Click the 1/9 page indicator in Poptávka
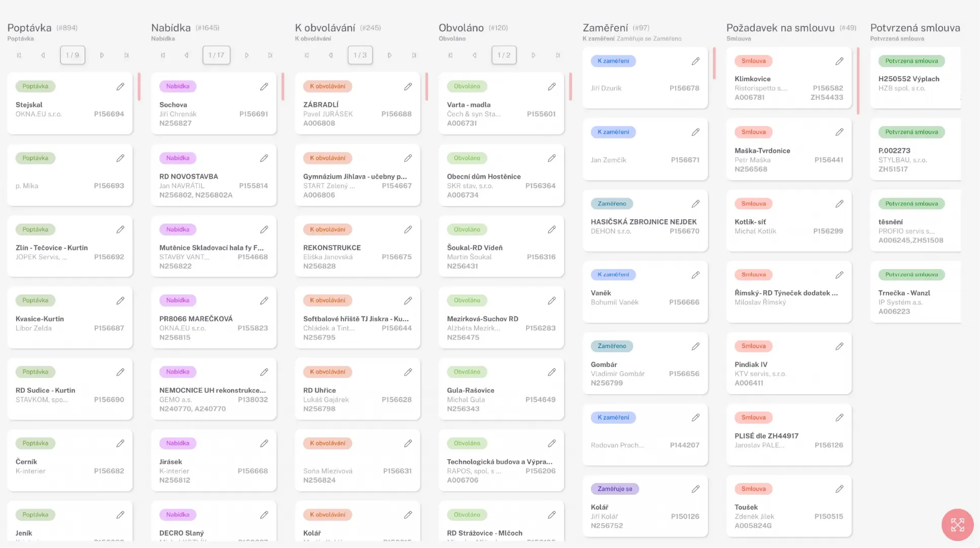This screenshot has width=980, height=548. pos(73,55)
